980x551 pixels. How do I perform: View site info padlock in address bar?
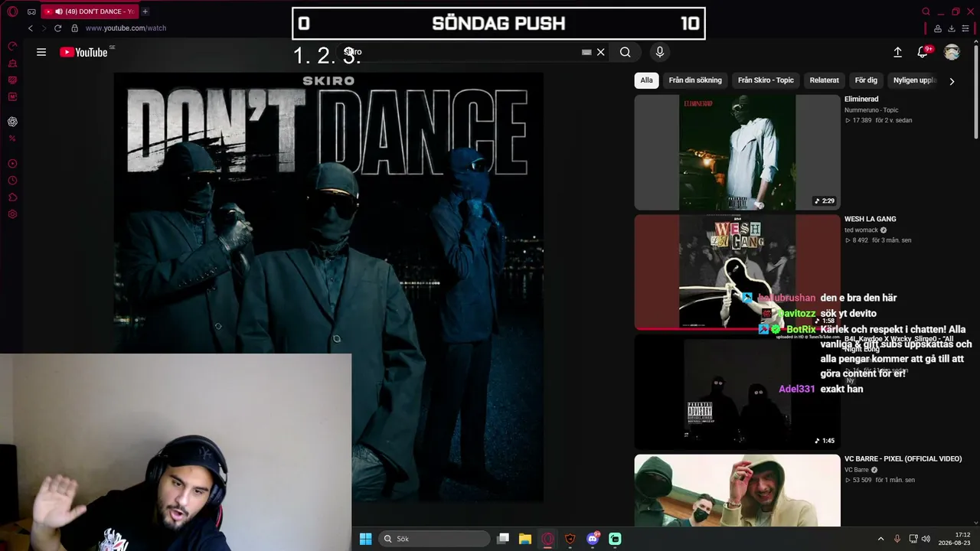[x=74, y=28]
